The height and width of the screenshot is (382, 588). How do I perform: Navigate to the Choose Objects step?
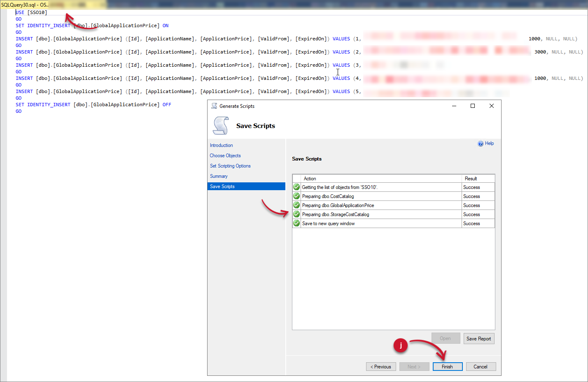pyautogui.click(x=225, y=155)
